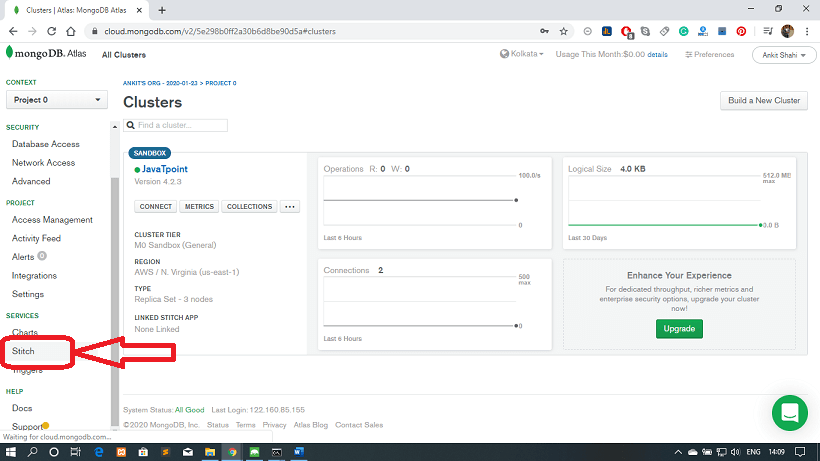
Task: Click the PROJECT 0 breadcrumb
Action: (221, 83)
